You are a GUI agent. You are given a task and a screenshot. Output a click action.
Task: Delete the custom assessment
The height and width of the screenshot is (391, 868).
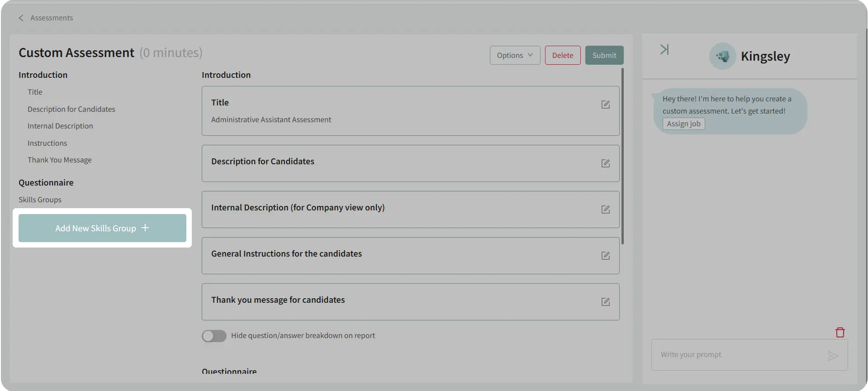562,55
